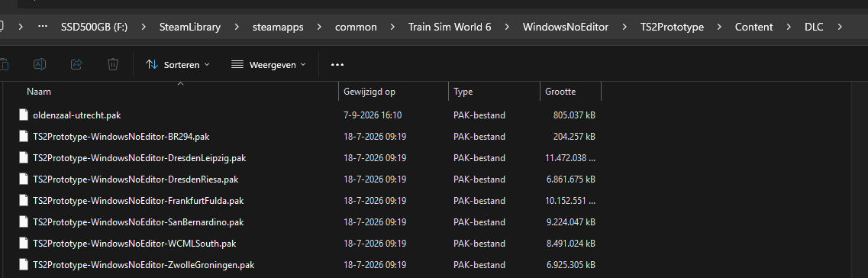The width and height of the screenshot is (868, 278).
Task: Expand chevron after SteamLibrary breadcrumb
Action: (x=236, y=27)
